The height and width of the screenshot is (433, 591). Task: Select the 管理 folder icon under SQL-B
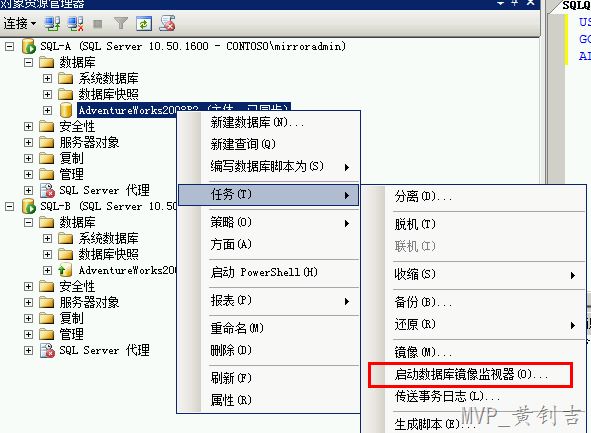(47, 334)
